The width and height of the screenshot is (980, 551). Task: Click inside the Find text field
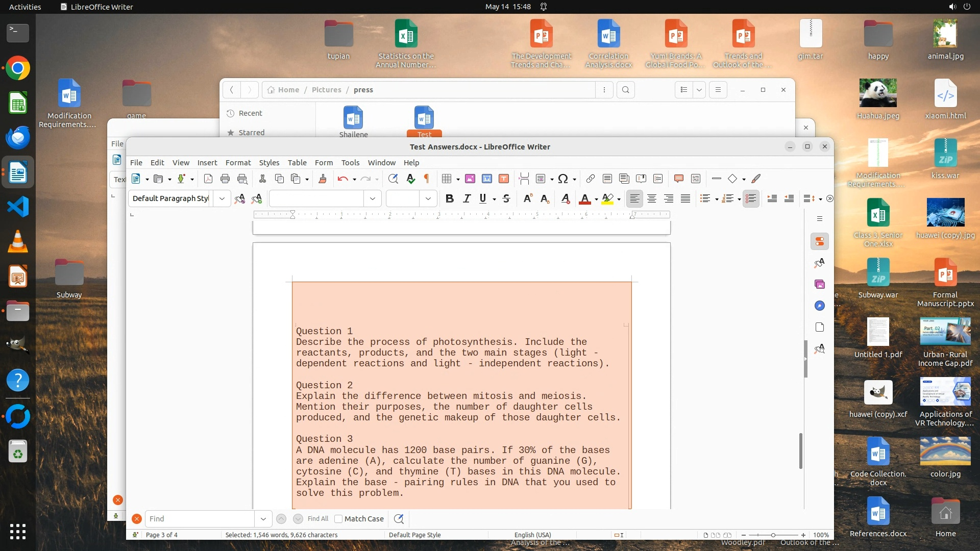pos(199,519)
